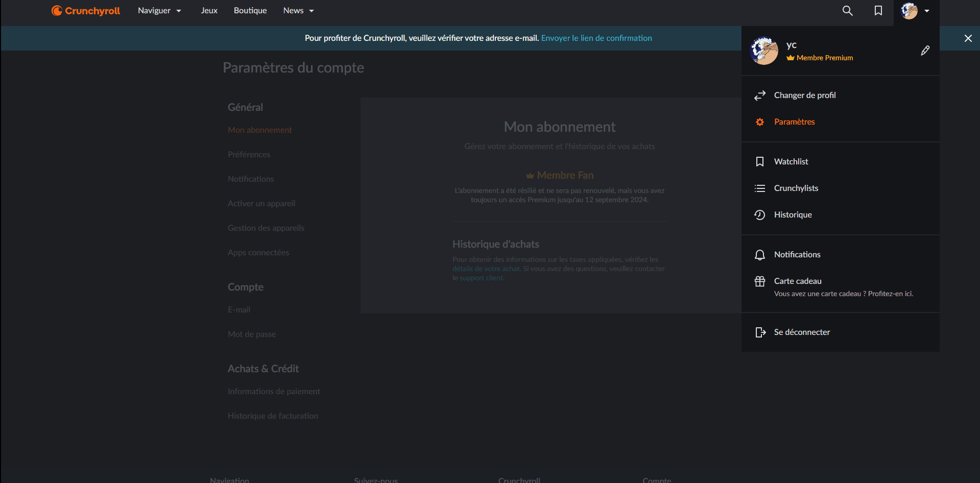Click the Paramètres du compte title

click(x=293, y=68)
